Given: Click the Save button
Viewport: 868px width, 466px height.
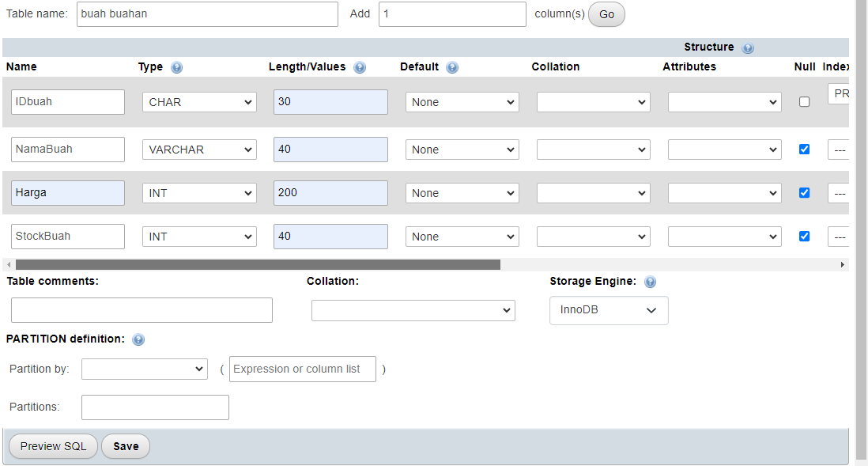Looking at the screenshot, I should point(126,446).
